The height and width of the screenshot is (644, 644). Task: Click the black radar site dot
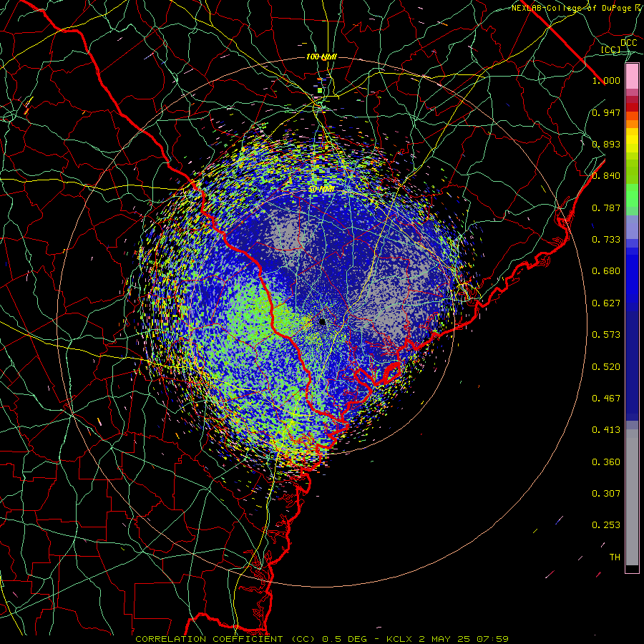coord(323,321)
